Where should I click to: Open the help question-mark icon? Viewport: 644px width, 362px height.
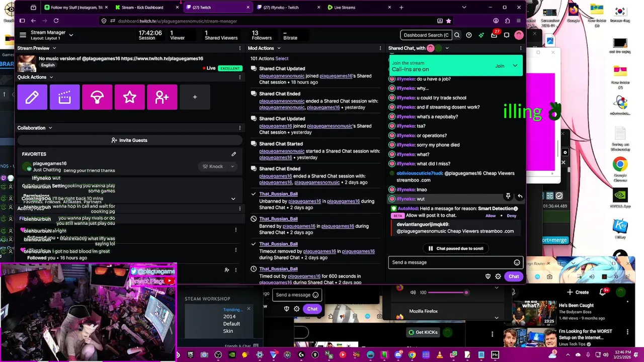coord(469,35)
